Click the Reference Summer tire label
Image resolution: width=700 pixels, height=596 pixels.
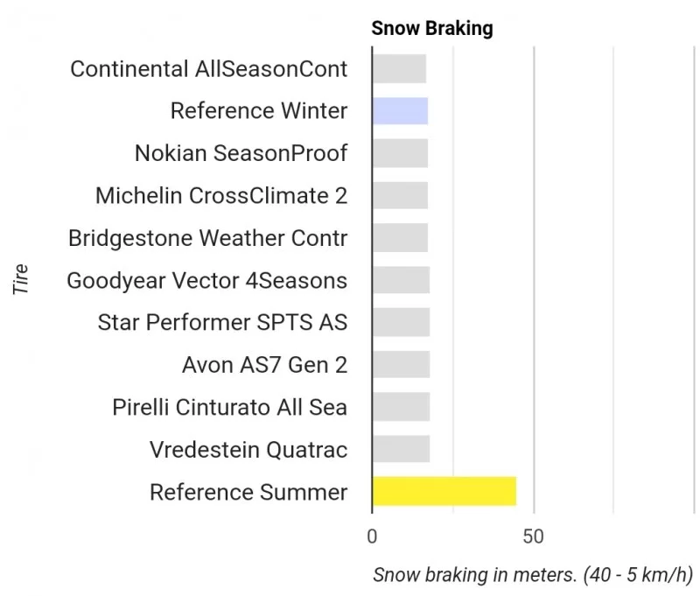pyautogui.click(x=248, y=492)
